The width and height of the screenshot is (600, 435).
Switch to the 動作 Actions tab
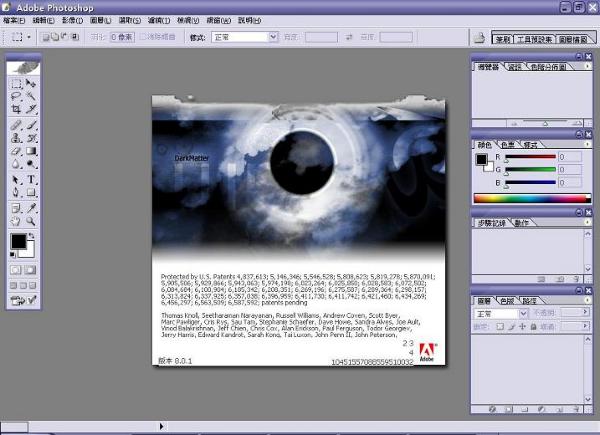click(521, 223)
